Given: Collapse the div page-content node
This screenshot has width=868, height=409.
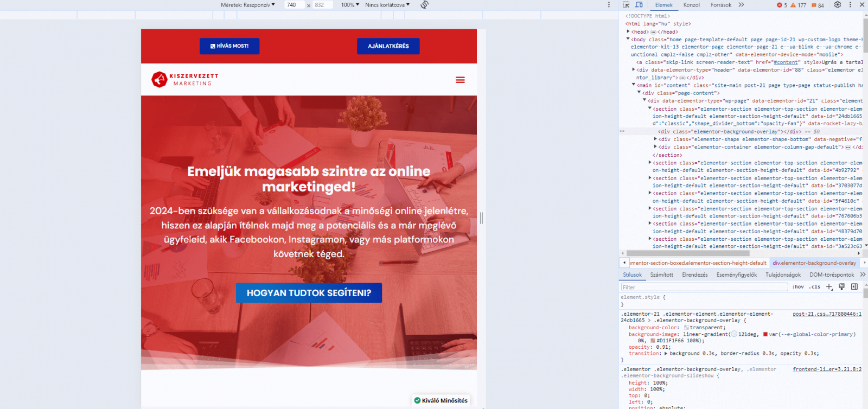Looking at the screenshot, I should pyautogui.click(x=639, y=92).
